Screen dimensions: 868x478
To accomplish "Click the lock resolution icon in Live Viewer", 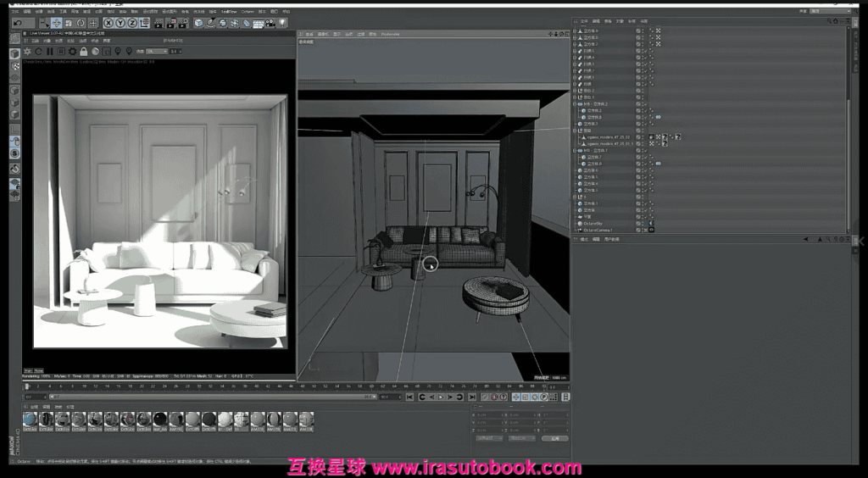I will click(83, 52).
